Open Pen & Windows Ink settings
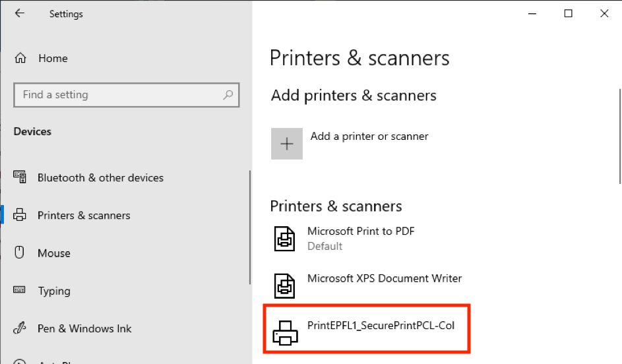 tap(84, 328)
